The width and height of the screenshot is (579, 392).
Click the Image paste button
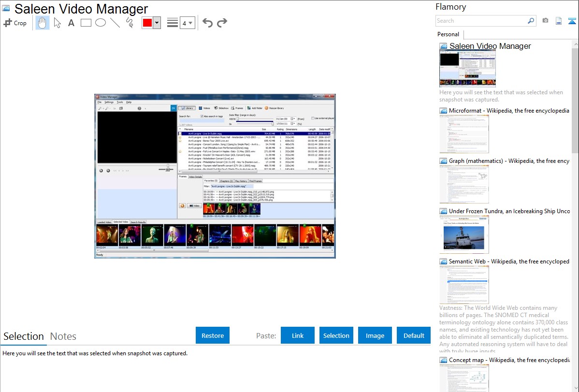375,335
